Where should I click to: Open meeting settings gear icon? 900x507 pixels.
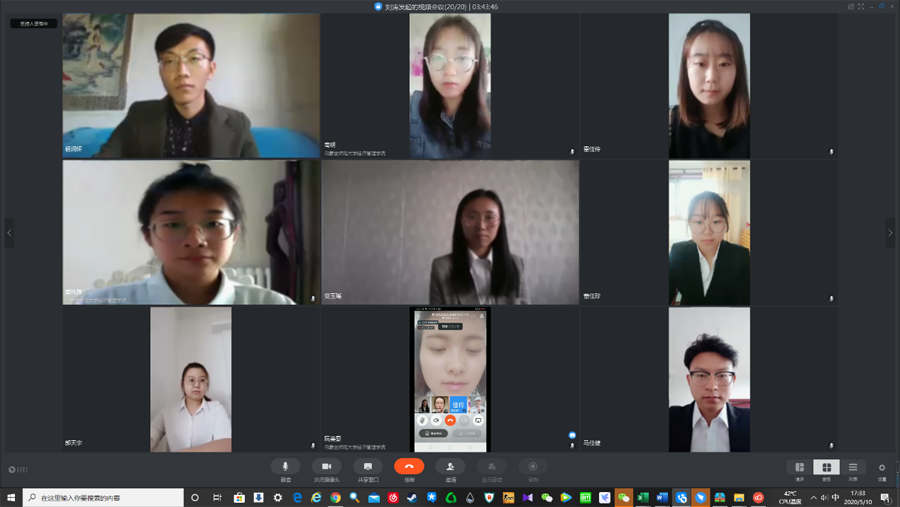[x=881, y=468]
